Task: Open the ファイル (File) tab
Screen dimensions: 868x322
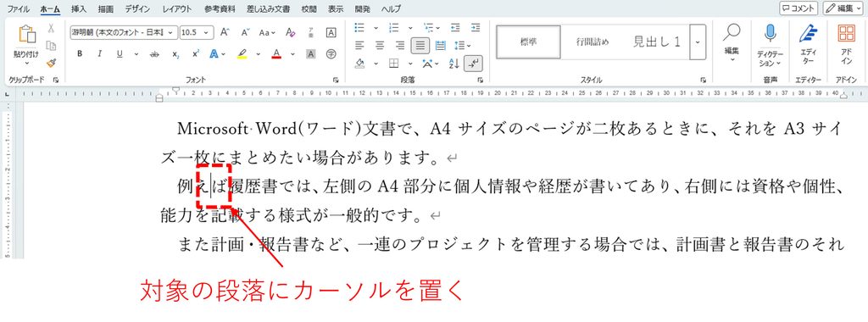Action: point(19,9)
